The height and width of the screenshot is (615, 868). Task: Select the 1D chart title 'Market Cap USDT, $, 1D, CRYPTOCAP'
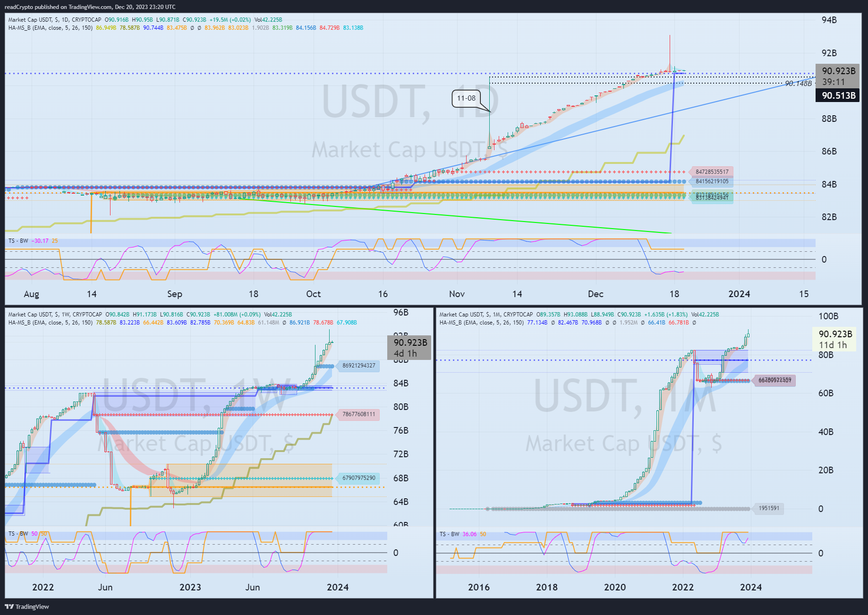(x=55, y=20)
